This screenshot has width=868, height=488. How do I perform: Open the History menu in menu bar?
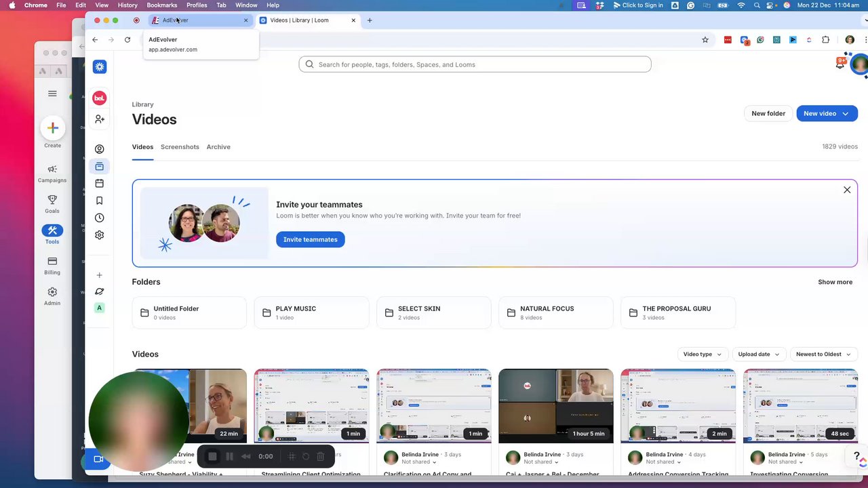click(127, 5)
